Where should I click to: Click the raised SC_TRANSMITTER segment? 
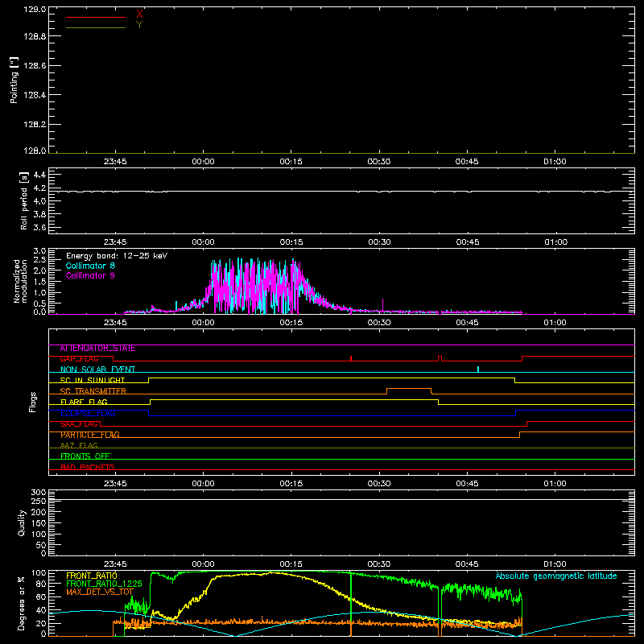[409, 389]
